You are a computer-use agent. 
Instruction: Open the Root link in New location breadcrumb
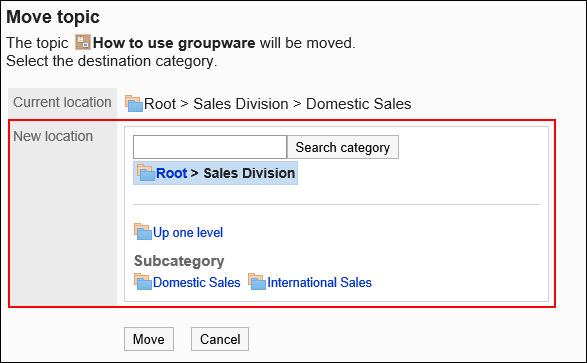[x=171, y=173]
